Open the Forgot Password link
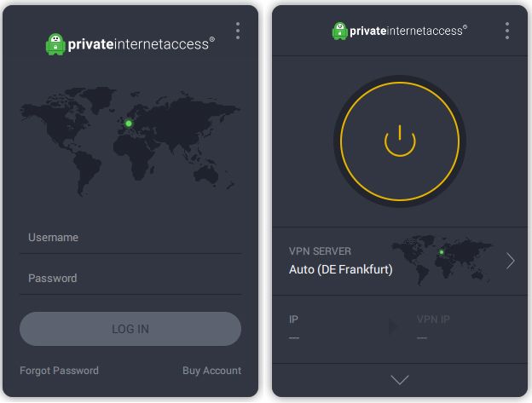The image size is (532, 403). (59, 371)
